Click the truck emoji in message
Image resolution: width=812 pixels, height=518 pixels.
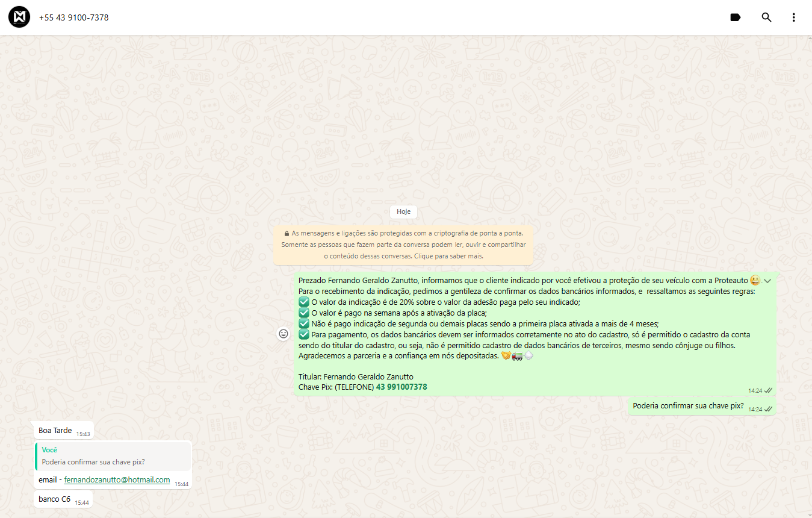(517, 356)
